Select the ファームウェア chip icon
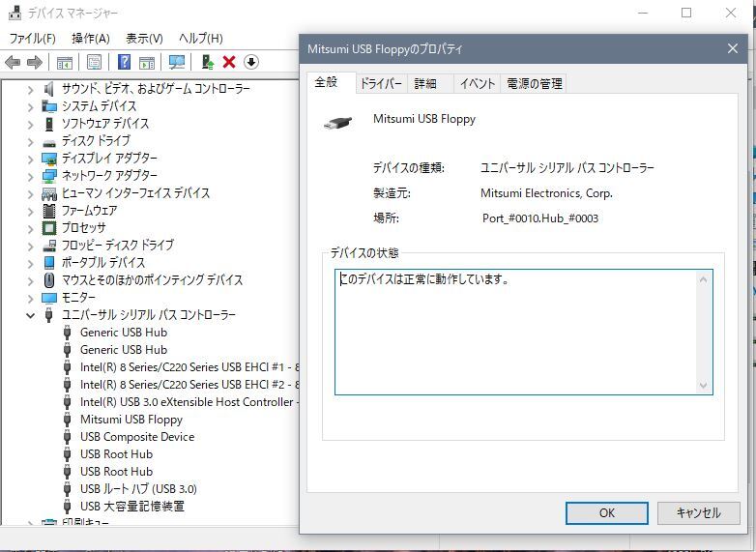 [x=49, y=211]
